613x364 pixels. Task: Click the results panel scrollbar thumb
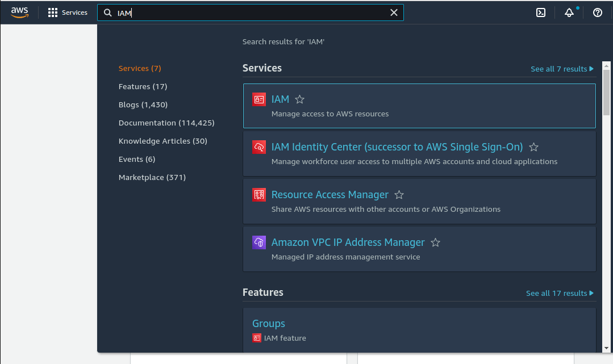(606, 92)
